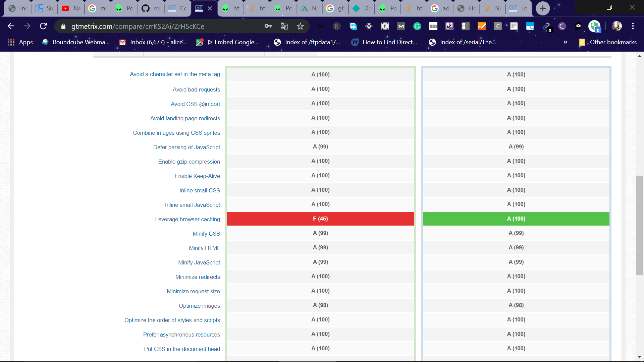This screenshot has width=644, height=362.
Task: Reload the GTmetrix compare page
Action: point(43,26)
